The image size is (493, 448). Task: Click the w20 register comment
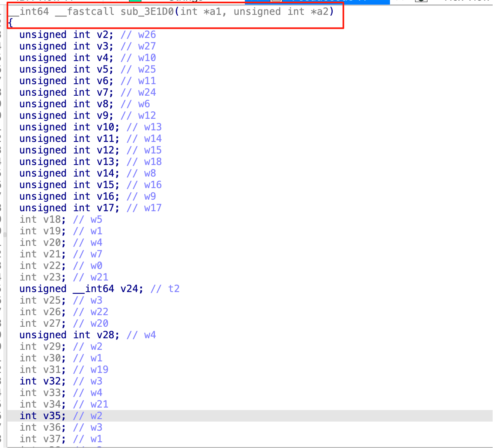[x=99, y=324]
